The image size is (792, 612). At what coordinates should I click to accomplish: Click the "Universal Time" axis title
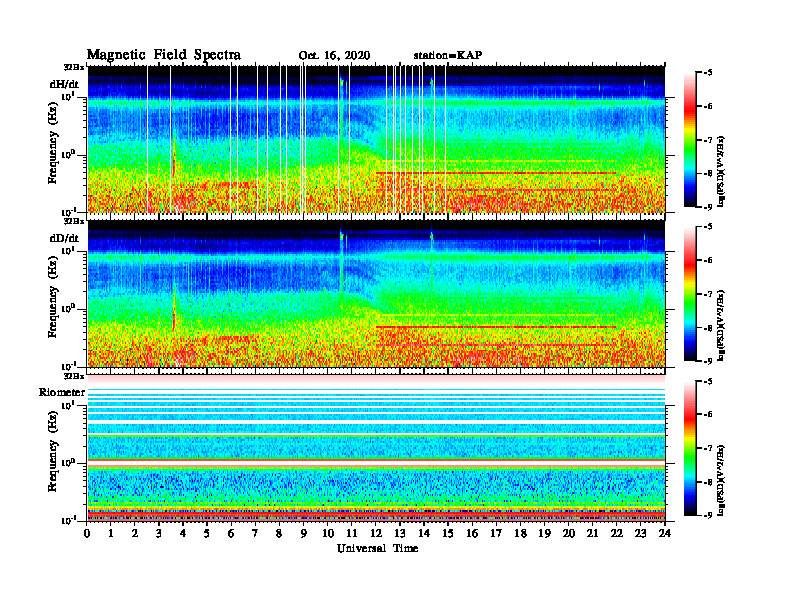[x=377, y=548]
